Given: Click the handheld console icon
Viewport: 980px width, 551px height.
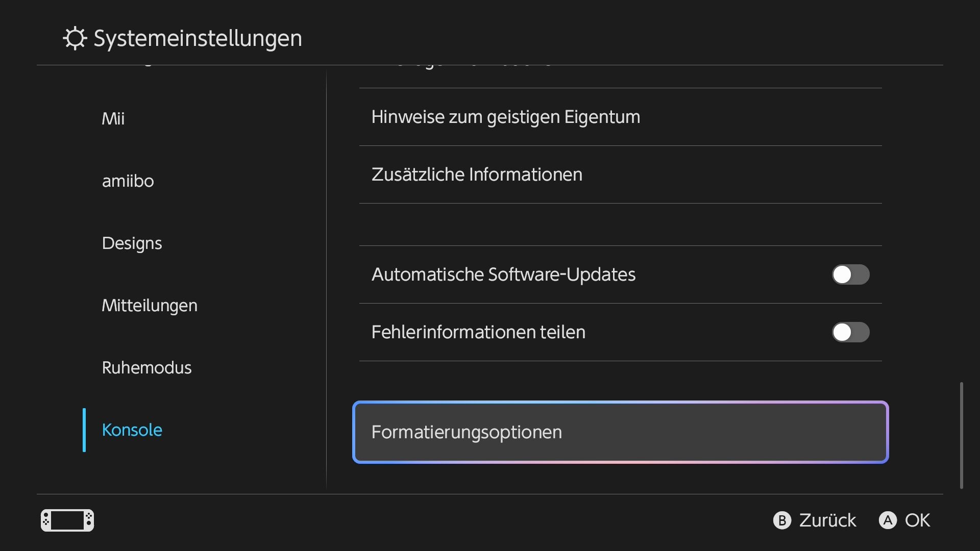Looking at the screenshot, I should (67, 520).
